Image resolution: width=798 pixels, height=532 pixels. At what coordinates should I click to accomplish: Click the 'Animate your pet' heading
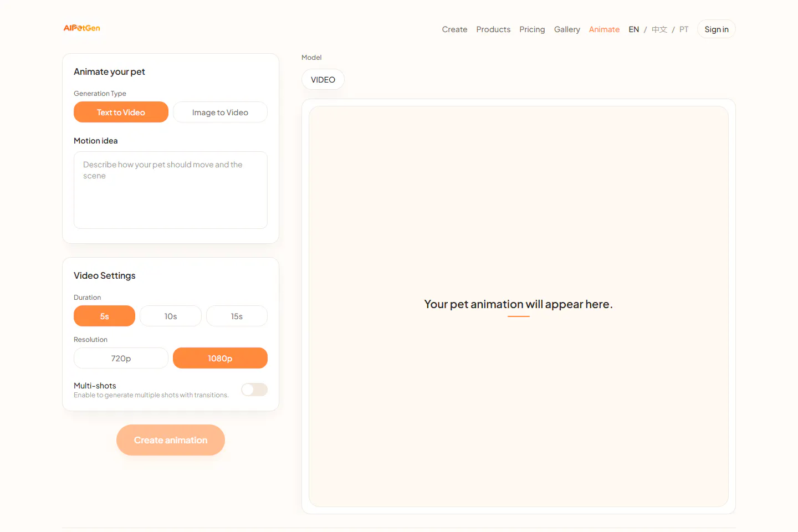[x=109, y=71]
